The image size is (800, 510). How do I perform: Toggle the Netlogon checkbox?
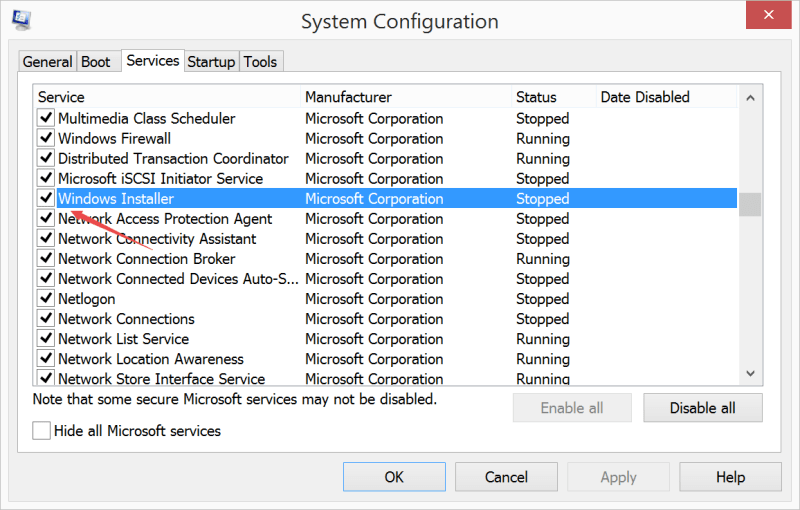tap(46, 298)
